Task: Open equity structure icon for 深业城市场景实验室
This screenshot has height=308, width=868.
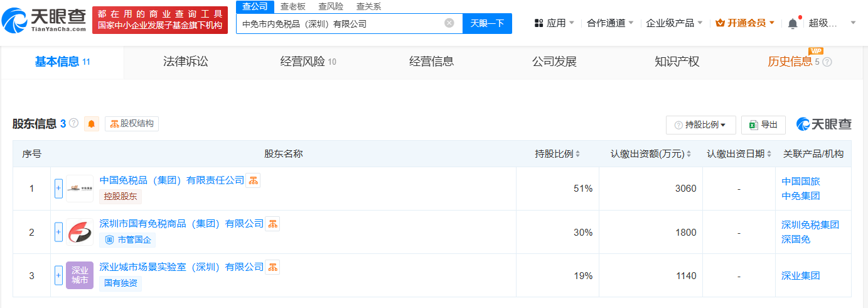Action: click(x=272, y=267)
